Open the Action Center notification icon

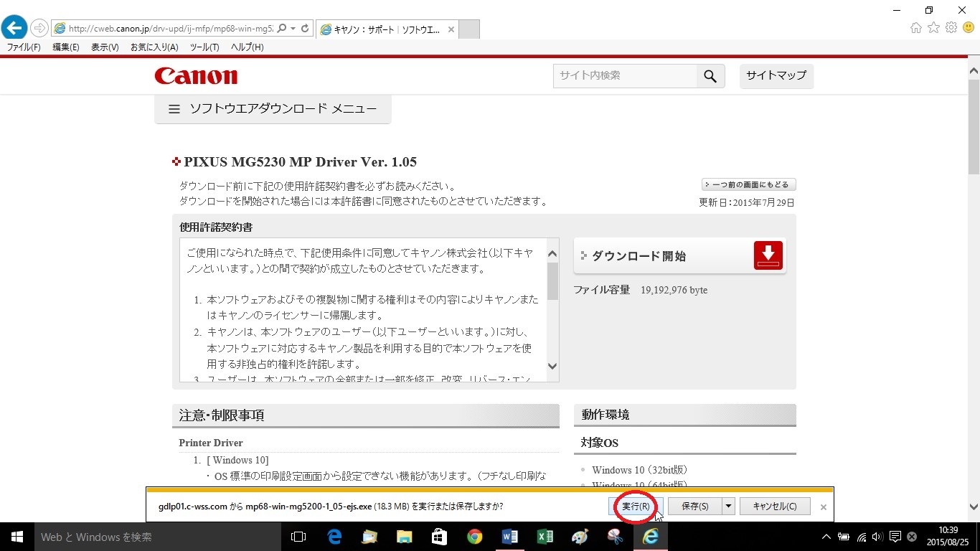pos(895,537)
